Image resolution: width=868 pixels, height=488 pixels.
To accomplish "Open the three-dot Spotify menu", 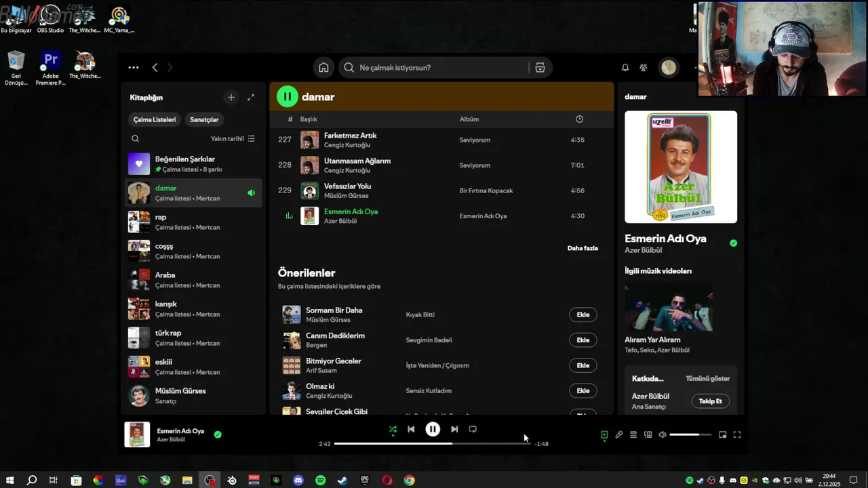I will [134, 68].
